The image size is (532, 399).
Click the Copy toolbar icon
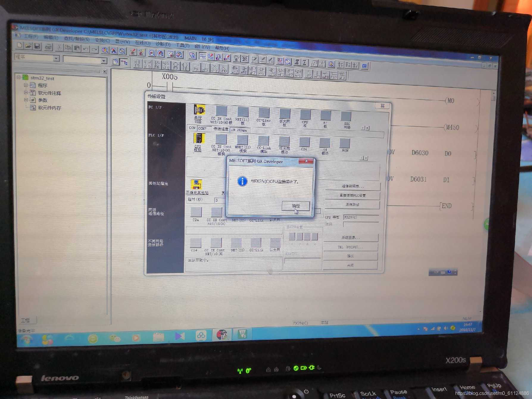(68, 48)
